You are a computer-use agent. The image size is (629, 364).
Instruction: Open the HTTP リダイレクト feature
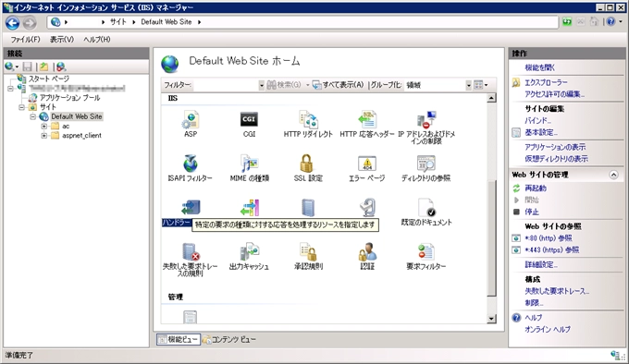pyautogui.click(x=308, y=125)
